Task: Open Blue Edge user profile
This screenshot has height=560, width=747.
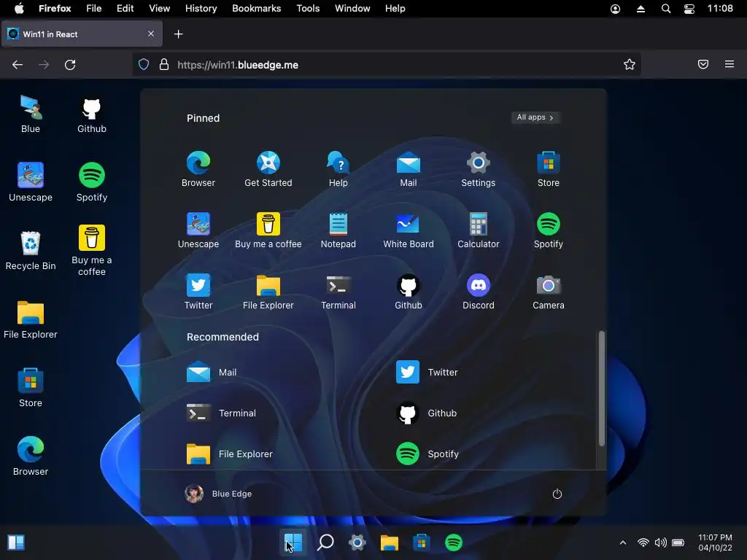Action: pos(218,494)
